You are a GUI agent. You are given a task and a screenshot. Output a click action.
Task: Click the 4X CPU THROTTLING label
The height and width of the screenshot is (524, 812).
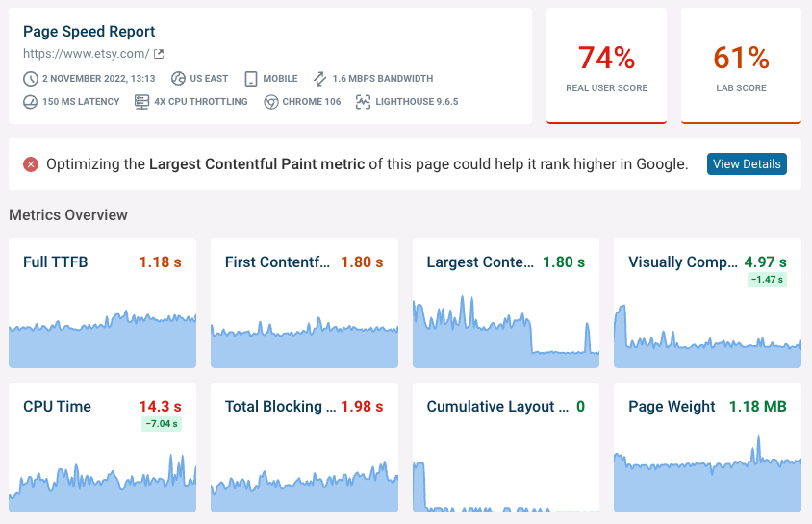201,102
